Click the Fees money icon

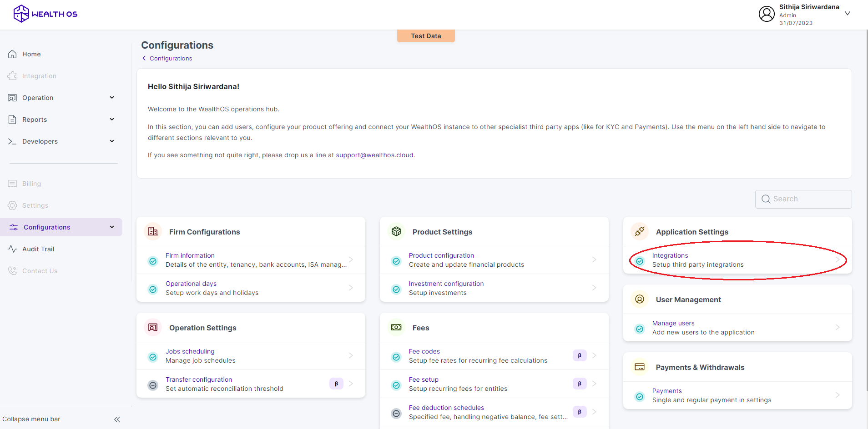pyautogui.click(x=396, y=327)
